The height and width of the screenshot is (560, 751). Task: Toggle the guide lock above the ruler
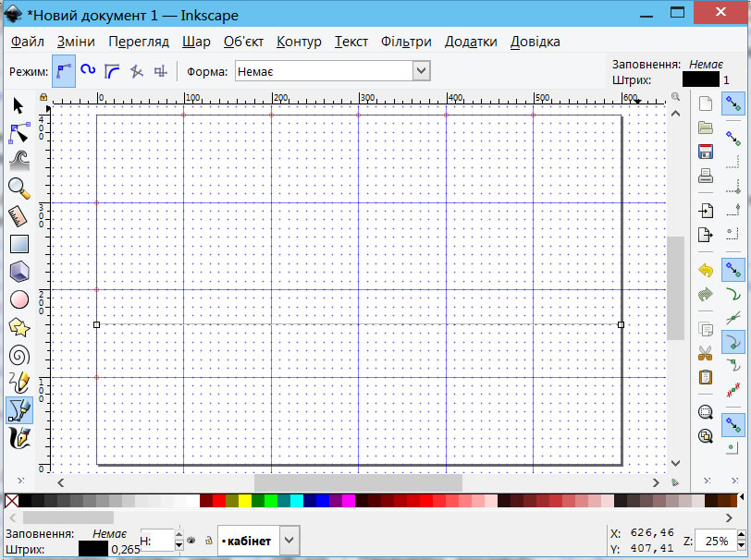click(x=43, y=97)
